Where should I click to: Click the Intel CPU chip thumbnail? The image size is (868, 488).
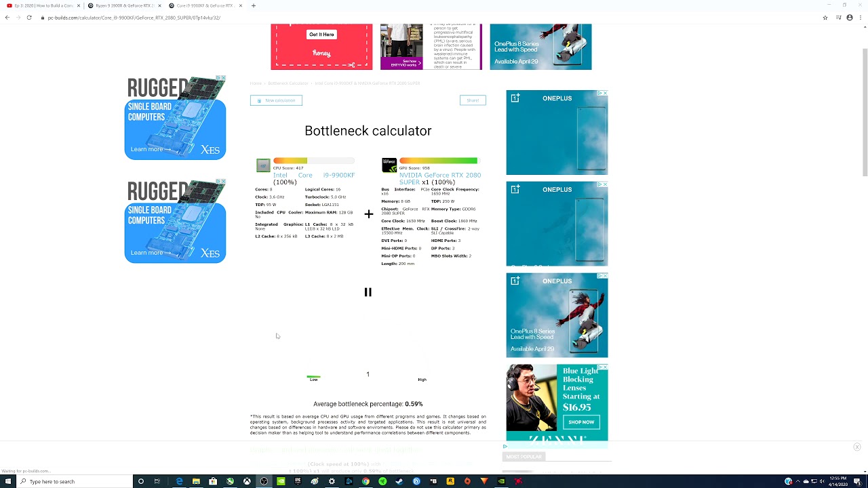pos(263,165)
